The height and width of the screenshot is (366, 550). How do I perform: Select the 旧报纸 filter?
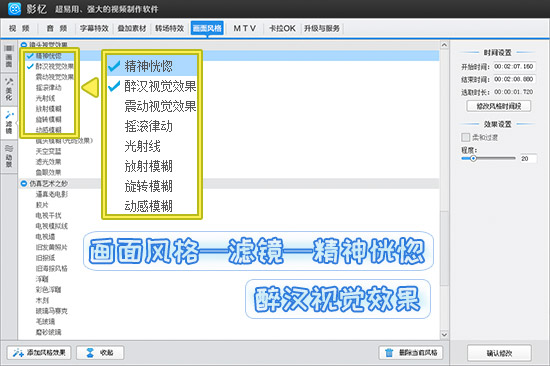coord(45,258)
